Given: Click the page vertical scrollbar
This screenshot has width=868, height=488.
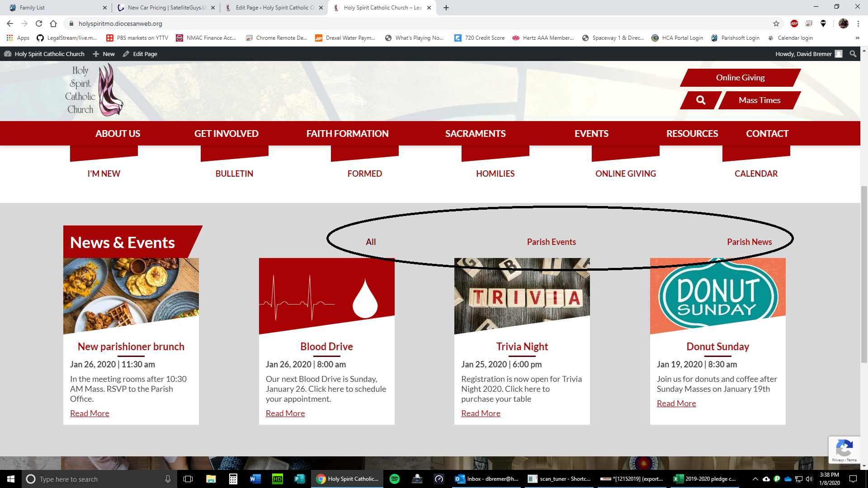Looking at the screenshot, I should 864,273.
